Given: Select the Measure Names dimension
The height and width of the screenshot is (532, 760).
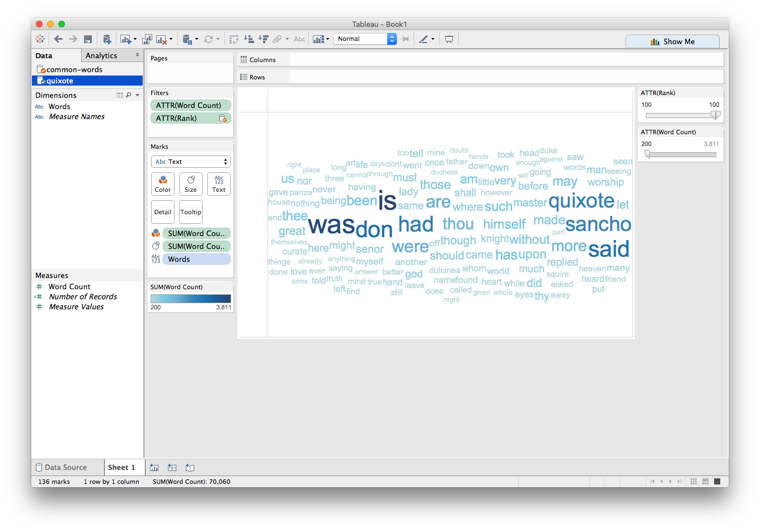Looking at the screenshot, I should [77, 116].
